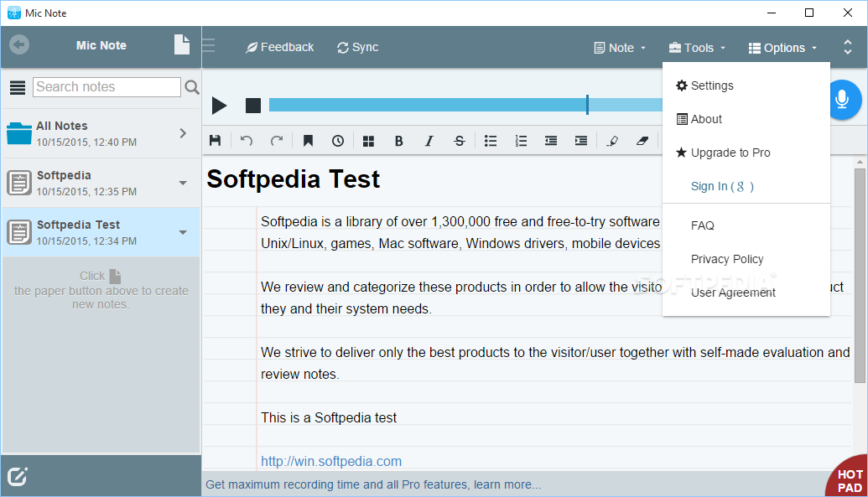Screen dimensions: 868x497
Task: Open dropdown arrow for Softpedia note
Action: click(x=183, y=184)
